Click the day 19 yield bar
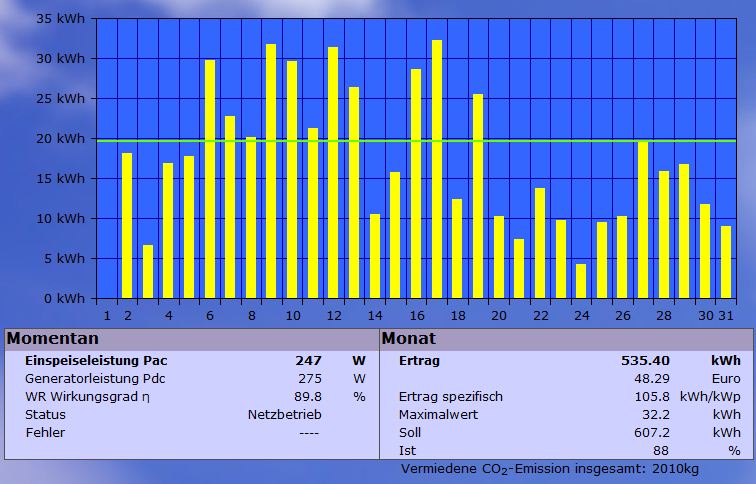 (x=478, y=196)
